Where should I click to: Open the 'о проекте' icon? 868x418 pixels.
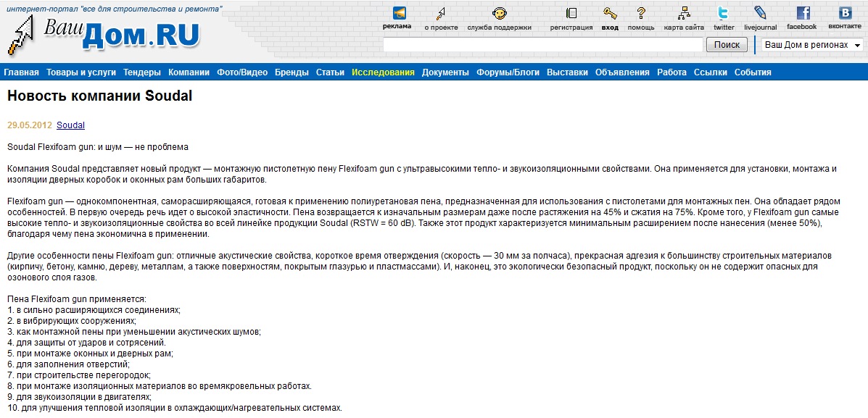coord(441,13)
